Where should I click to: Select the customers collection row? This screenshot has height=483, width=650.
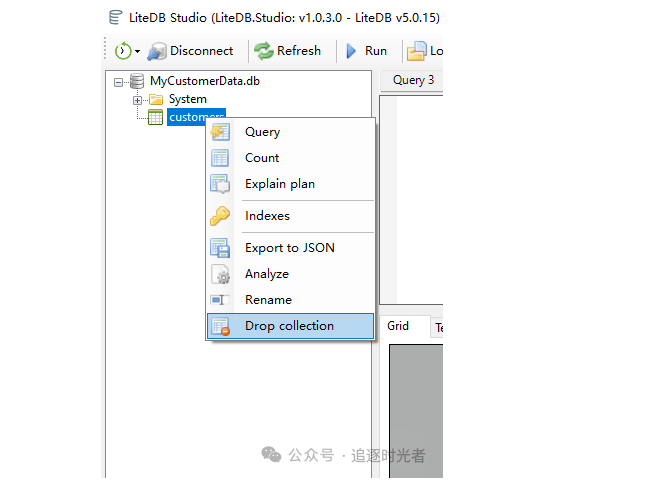196,117
